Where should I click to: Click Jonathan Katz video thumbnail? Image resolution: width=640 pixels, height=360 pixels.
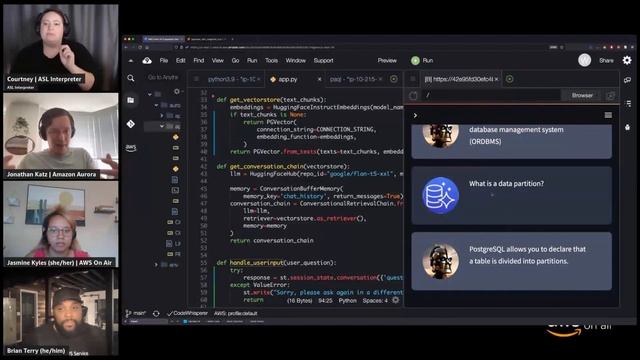pos(61,136)
